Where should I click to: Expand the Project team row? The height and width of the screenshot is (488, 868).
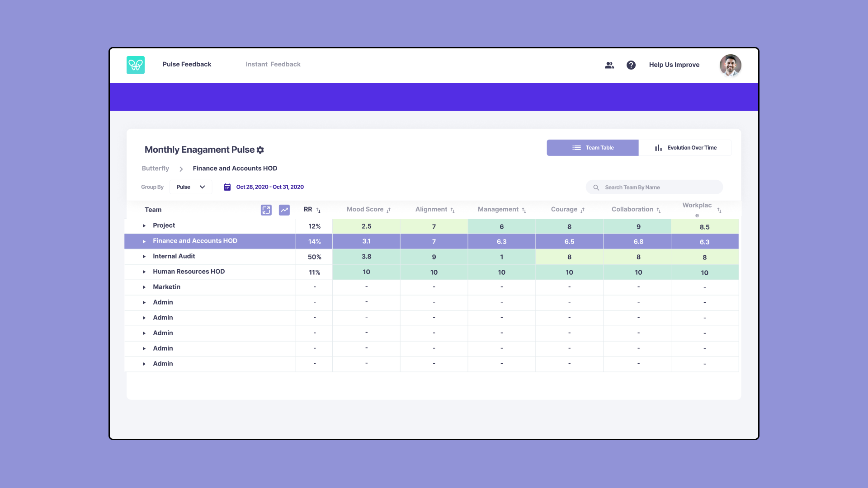(144, 226)
